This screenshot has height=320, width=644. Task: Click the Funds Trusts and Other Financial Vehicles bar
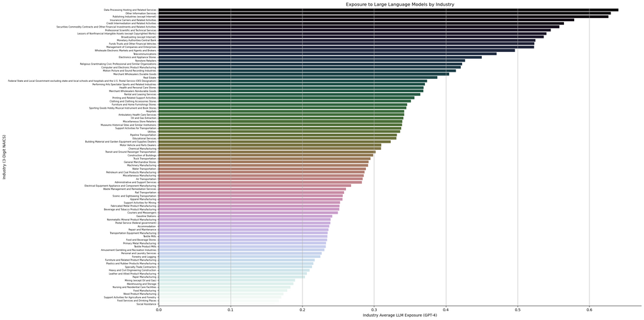(x=347, y=44)
